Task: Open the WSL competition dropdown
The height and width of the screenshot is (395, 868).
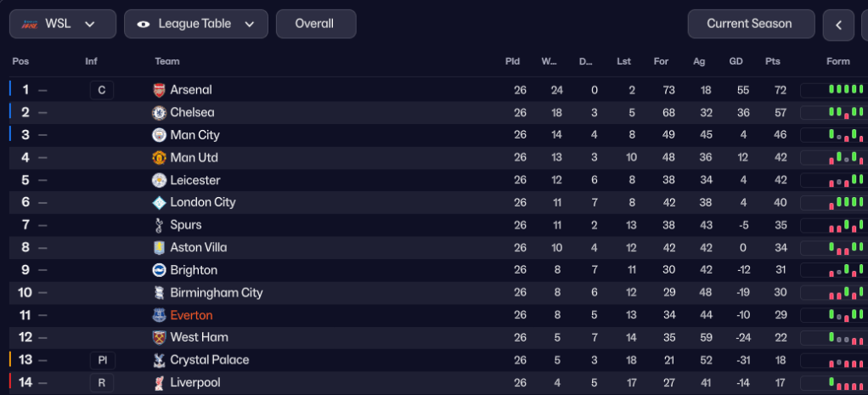Action: point(63,24)
